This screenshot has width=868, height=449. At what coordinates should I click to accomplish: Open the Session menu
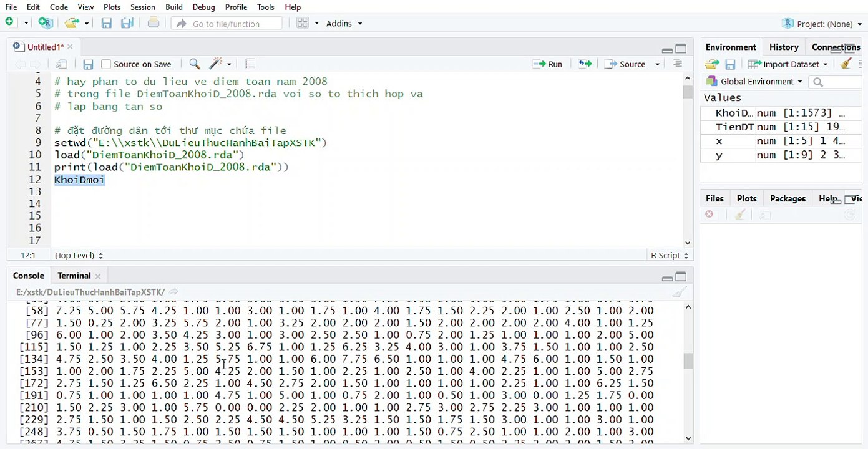point(143,7)
